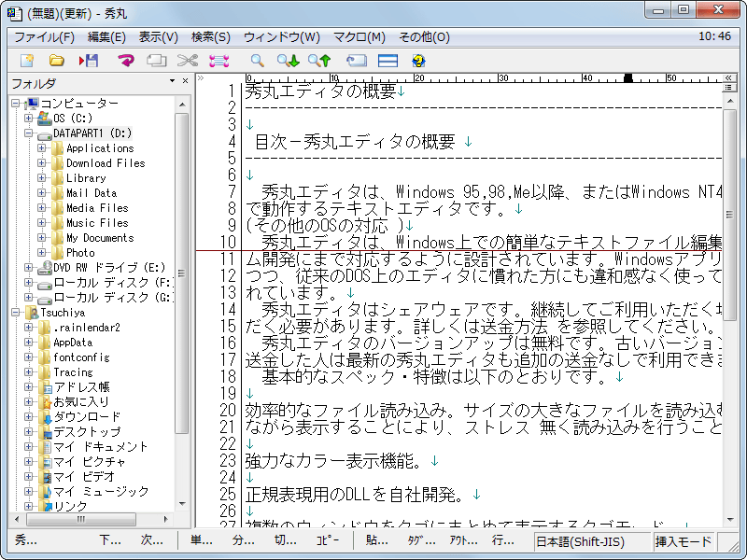Viewport: 747px width, 560px height.
Task: Click the folder tree scroll-down arrow
Action: click(x=182, y=504)
